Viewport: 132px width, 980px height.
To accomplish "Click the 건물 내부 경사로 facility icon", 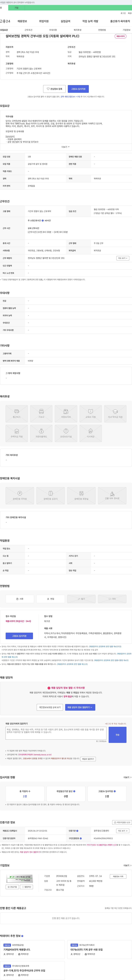I will pyautogui.click(x=112, y=496).
